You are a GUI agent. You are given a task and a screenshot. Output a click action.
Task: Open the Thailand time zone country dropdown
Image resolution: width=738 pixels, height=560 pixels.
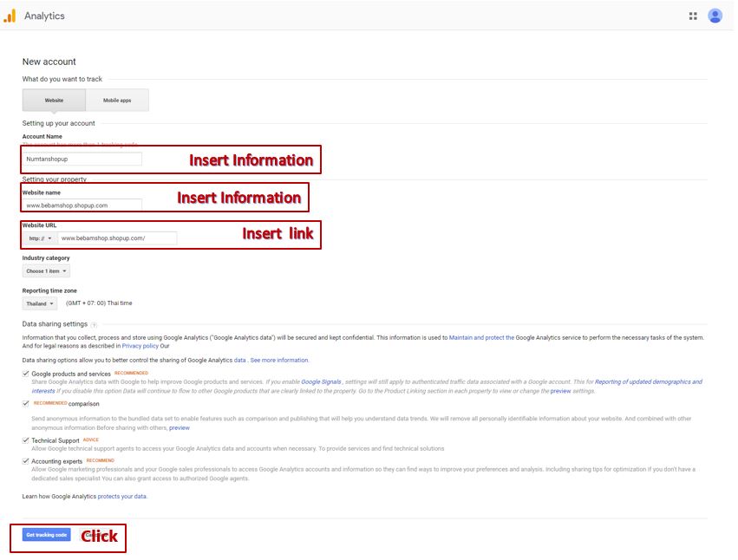(x=40, y=303)
